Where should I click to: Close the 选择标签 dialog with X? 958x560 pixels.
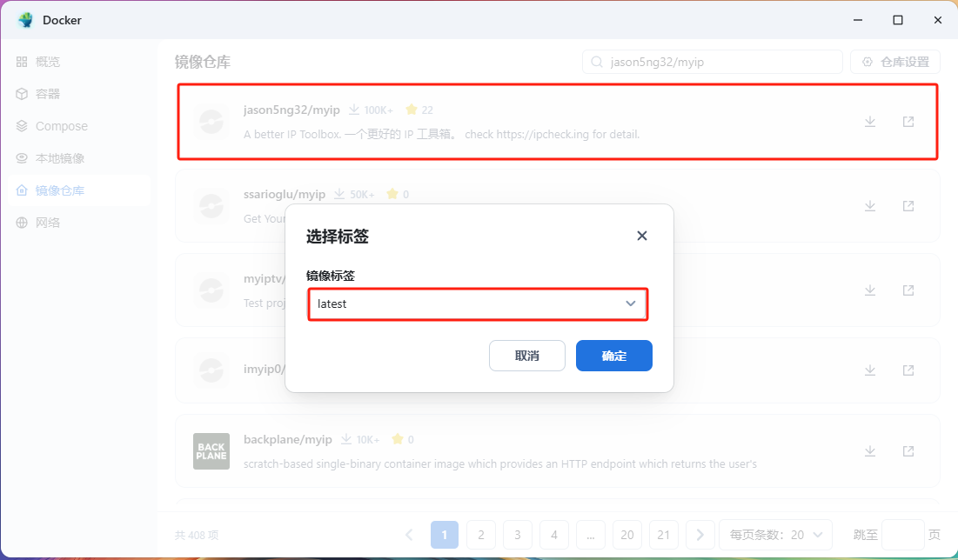point(641,236)
